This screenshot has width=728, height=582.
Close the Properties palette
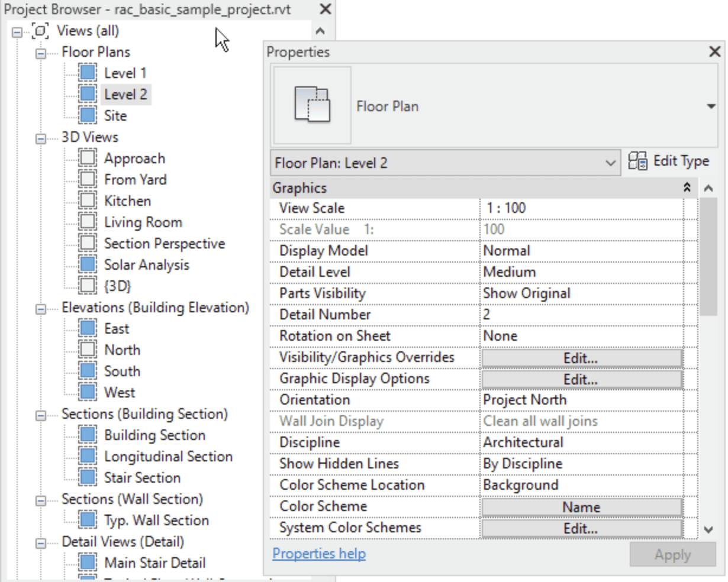pos(714,52)
